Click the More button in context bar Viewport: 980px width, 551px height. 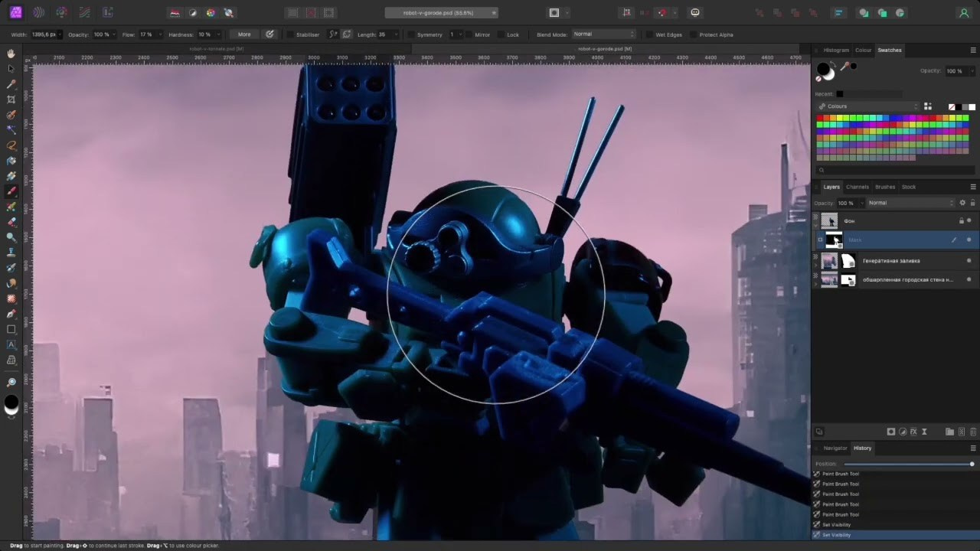pyautogui.click(x=244, y=34)
